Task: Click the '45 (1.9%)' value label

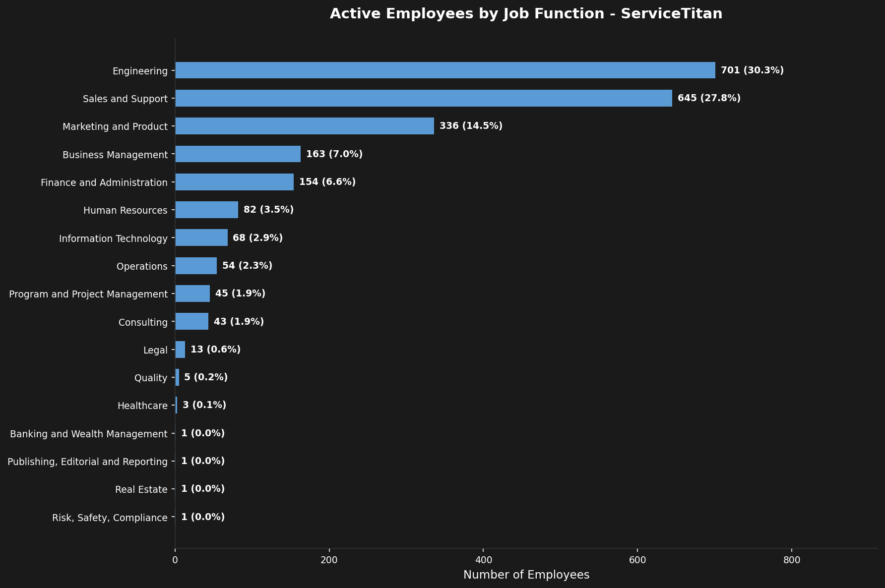Action: [240, 294]
